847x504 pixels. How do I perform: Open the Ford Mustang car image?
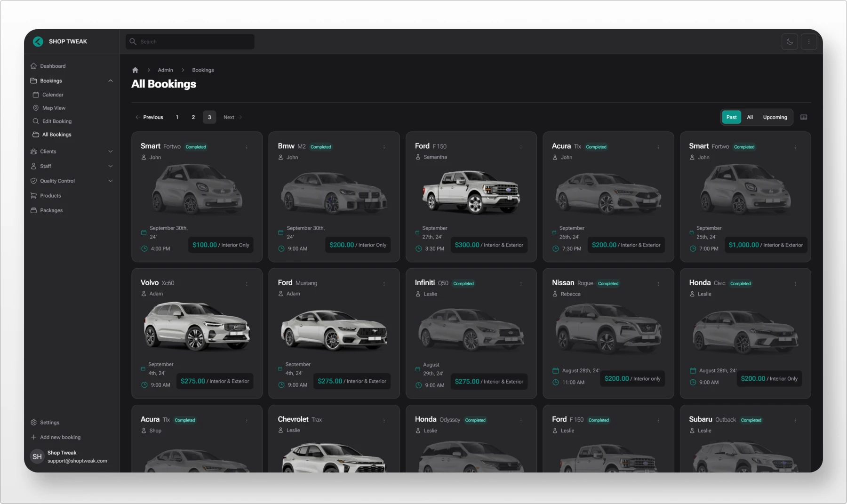pos(334,329)
